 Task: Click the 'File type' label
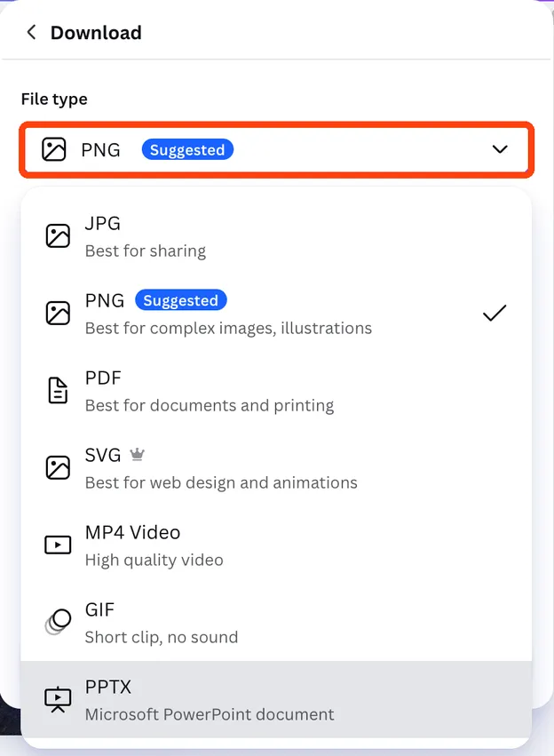pyautogui.click(x=54, y=99)
